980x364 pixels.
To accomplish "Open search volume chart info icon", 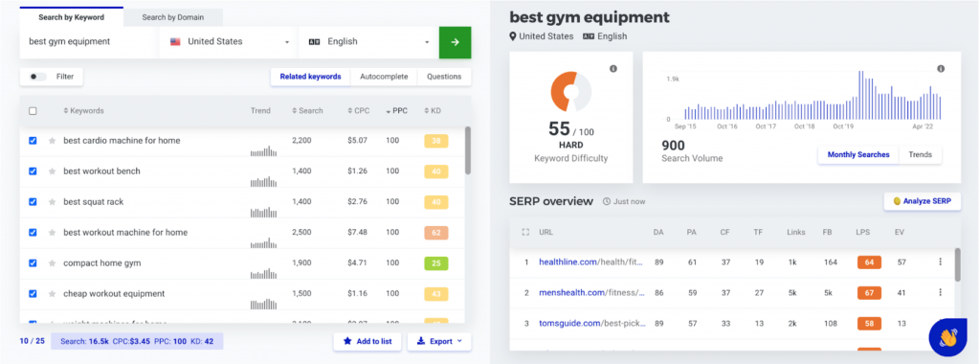I will tap(941, 69).
